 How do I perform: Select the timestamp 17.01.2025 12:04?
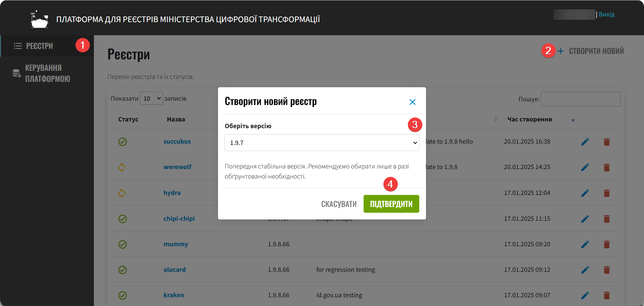coord(527,193)
